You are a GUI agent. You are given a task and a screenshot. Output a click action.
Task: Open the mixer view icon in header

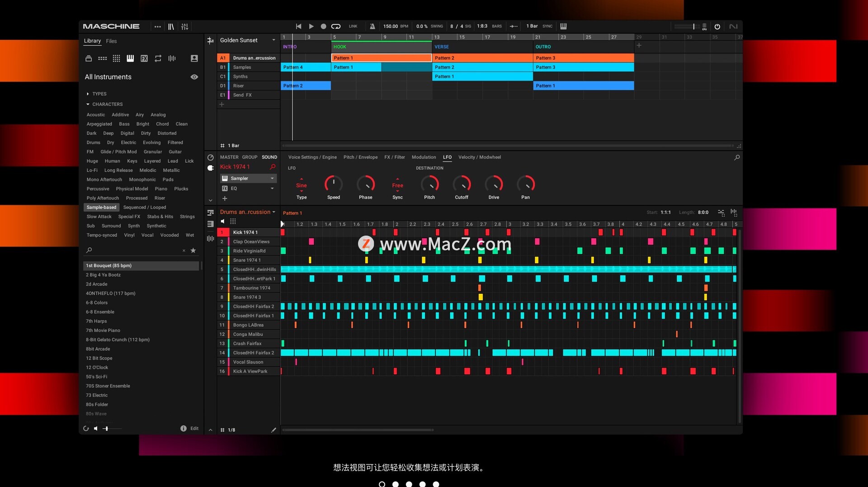[184, 27]
